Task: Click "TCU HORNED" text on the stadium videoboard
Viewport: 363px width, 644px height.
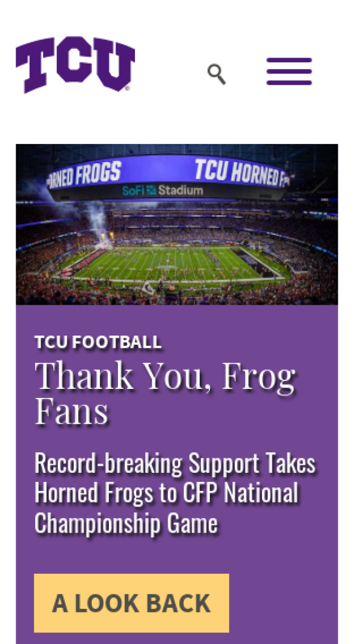Action: (x=239, y=172)
